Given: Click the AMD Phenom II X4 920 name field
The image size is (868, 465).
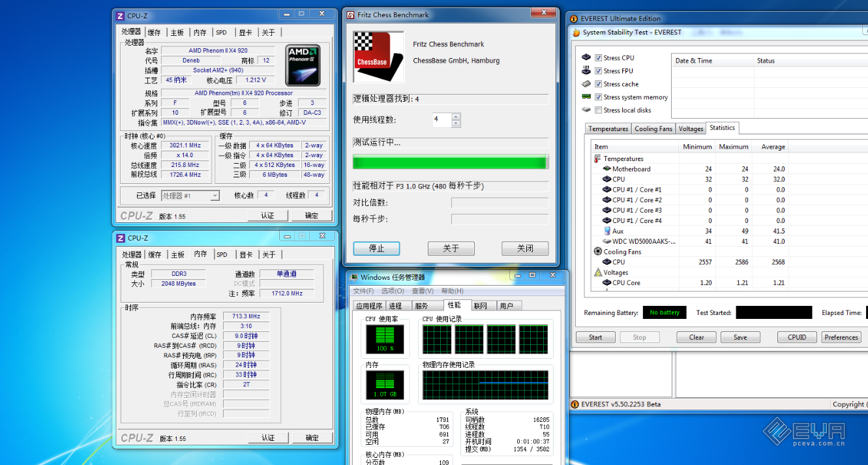Looking at the screenshot, I should click(218, 51).
